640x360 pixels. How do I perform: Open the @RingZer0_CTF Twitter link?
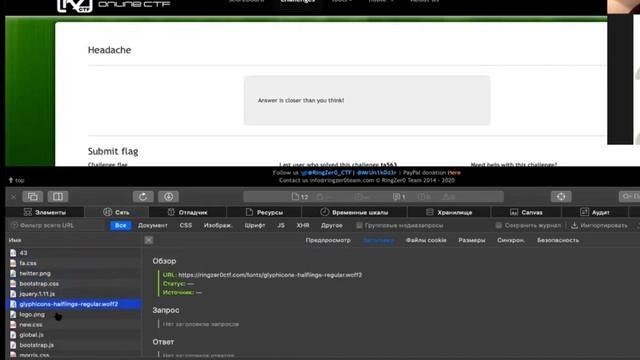327,173
